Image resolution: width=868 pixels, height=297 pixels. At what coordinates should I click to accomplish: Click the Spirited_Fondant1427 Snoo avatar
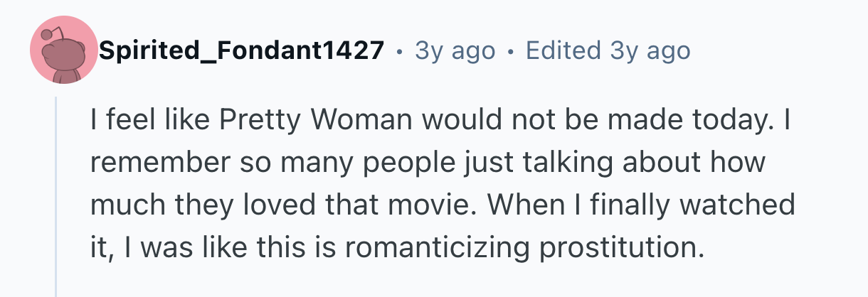(63, 51)
